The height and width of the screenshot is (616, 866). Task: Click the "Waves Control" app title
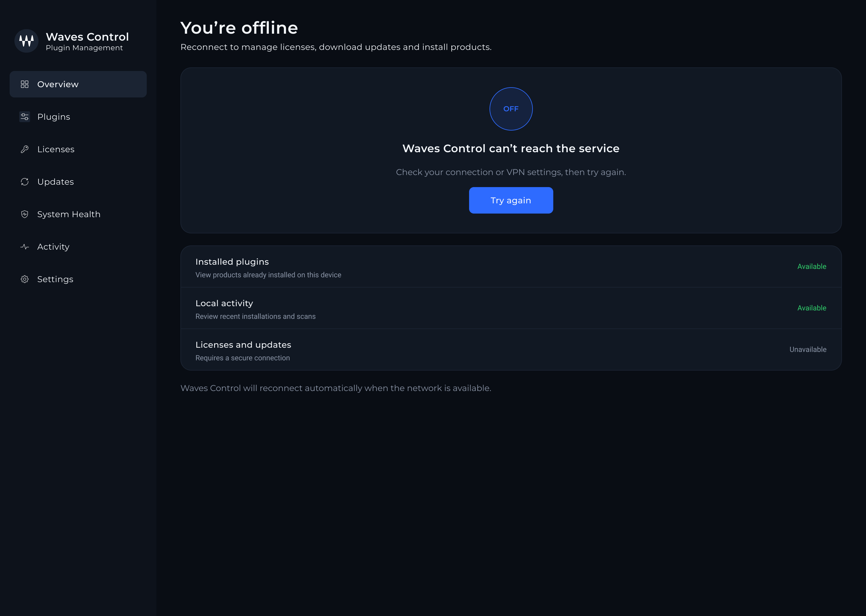tap(87, 37)
